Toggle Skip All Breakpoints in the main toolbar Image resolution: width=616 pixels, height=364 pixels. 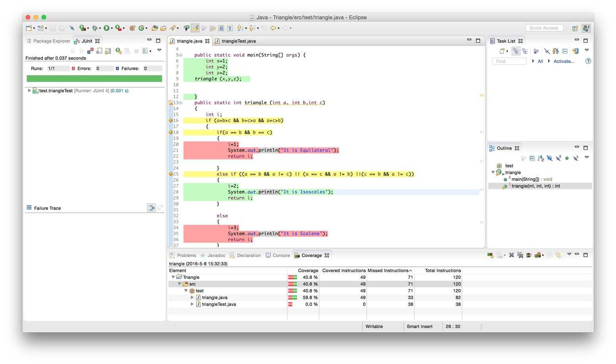pos(72,28)
